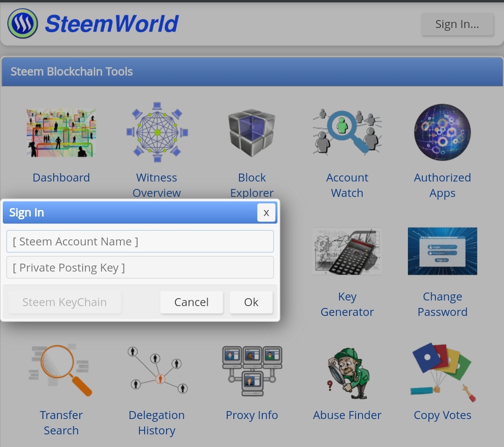Click the Sign In... header button
Screen dimensions: 504x447
[457, 24]
